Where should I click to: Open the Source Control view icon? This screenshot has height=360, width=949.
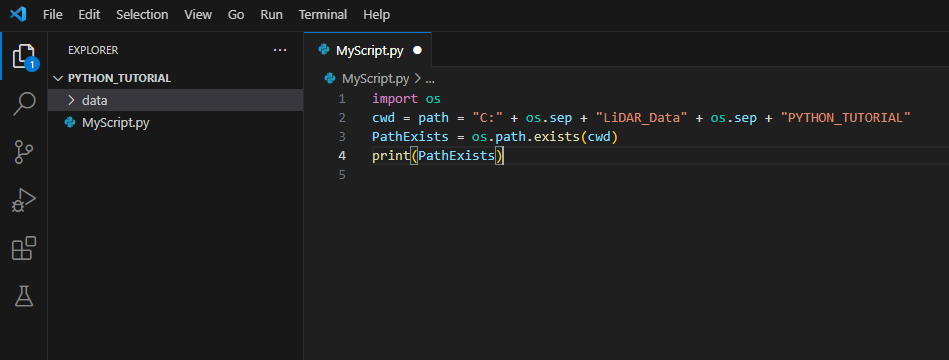point(24,152)
